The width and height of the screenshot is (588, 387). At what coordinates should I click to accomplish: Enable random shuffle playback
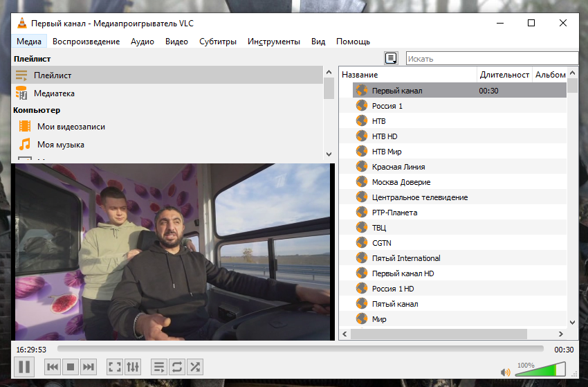(195, 367)
